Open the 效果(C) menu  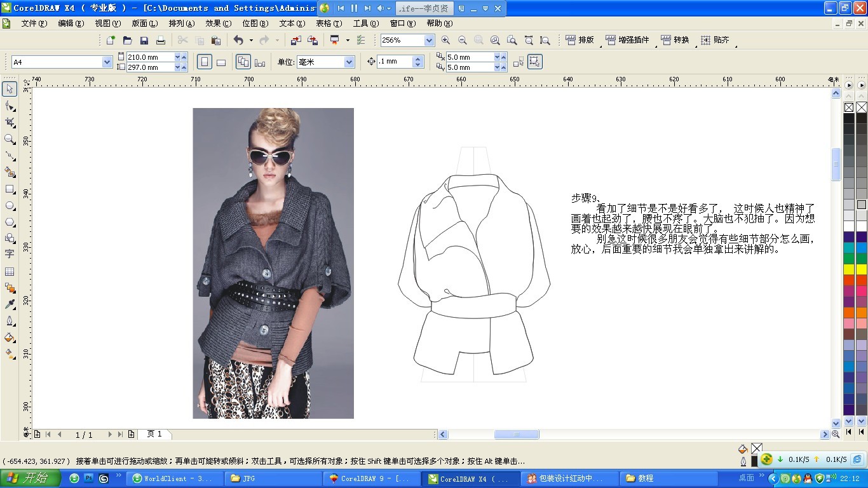point(218,24)
